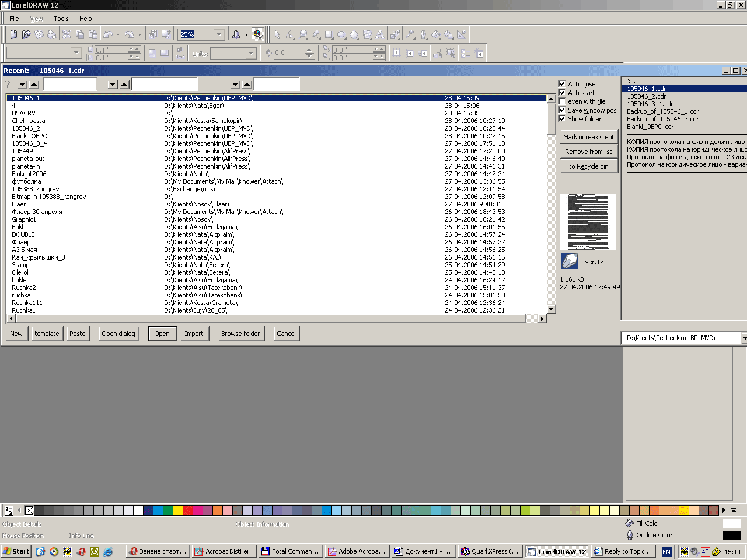Image resolution: width=747 pixels, height=560 pixels.
Task: Click the Application Launcher dropdown arrow
Action: coord(246,34)
